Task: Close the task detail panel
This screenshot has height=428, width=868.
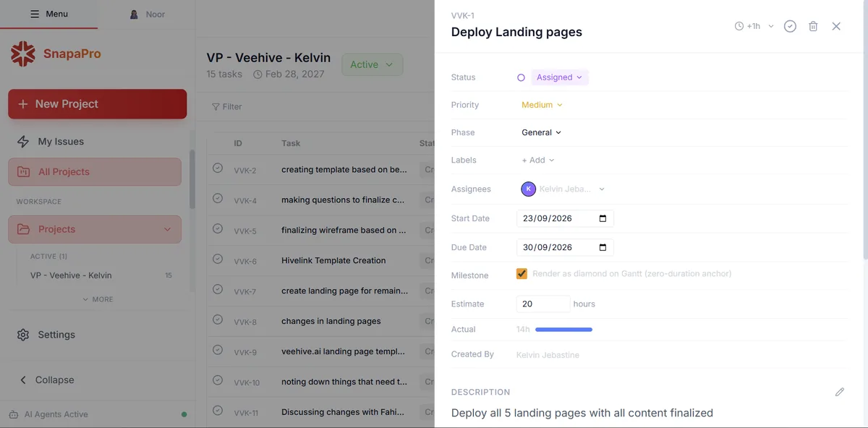Action: (836, 26)
